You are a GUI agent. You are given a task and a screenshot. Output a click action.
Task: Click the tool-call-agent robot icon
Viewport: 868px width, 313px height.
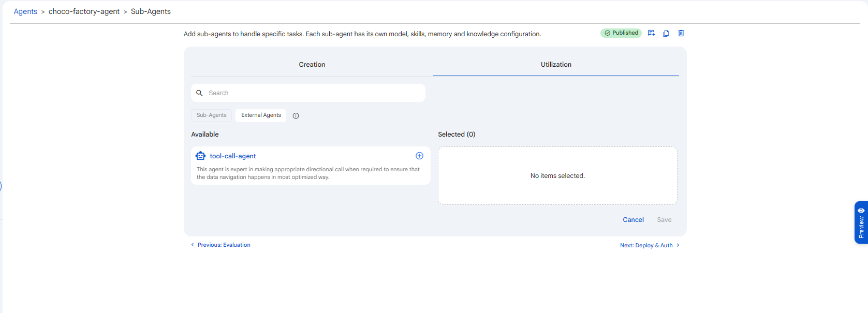tap(201, 156)
